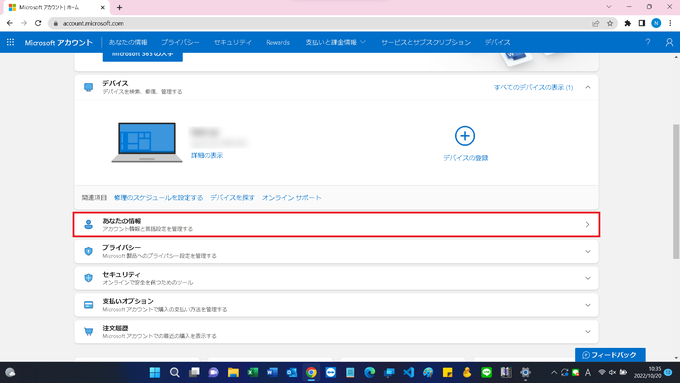Click the 注文履歴 shopping cart icon
The width and height of the screenshot is (680, 383).
coord(88,332)
